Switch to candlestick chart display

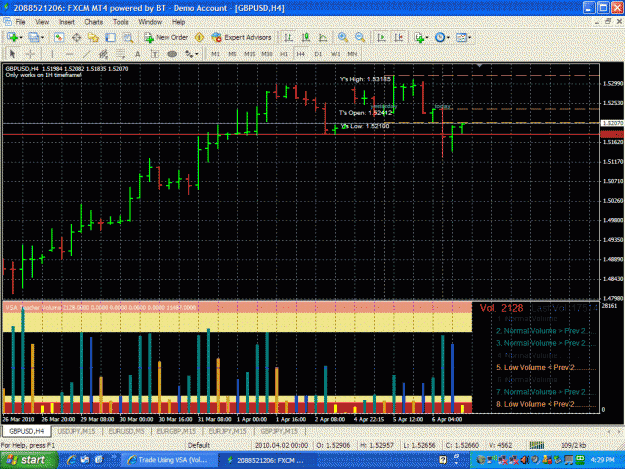click(x=306, y=37)
